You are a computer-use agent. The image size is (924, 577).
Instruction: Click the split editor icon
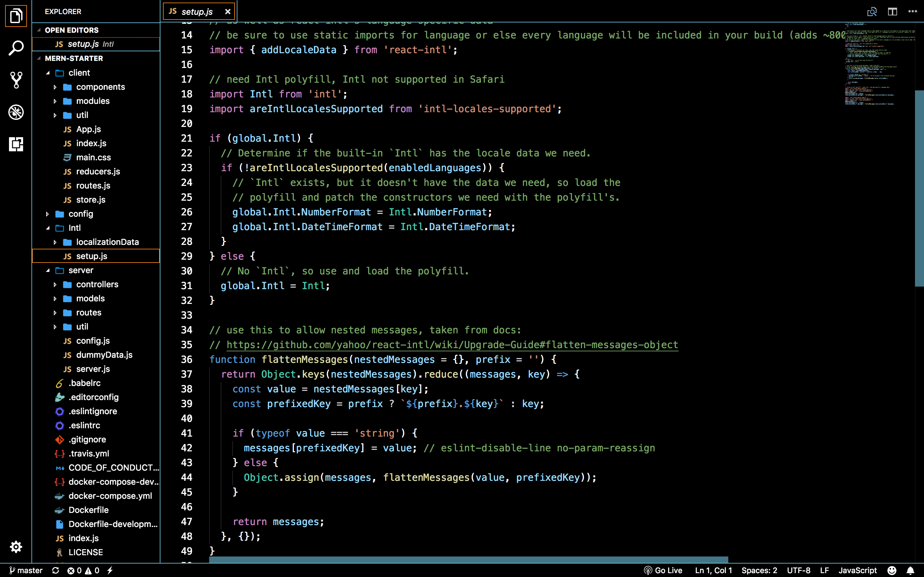coord(892,12)
